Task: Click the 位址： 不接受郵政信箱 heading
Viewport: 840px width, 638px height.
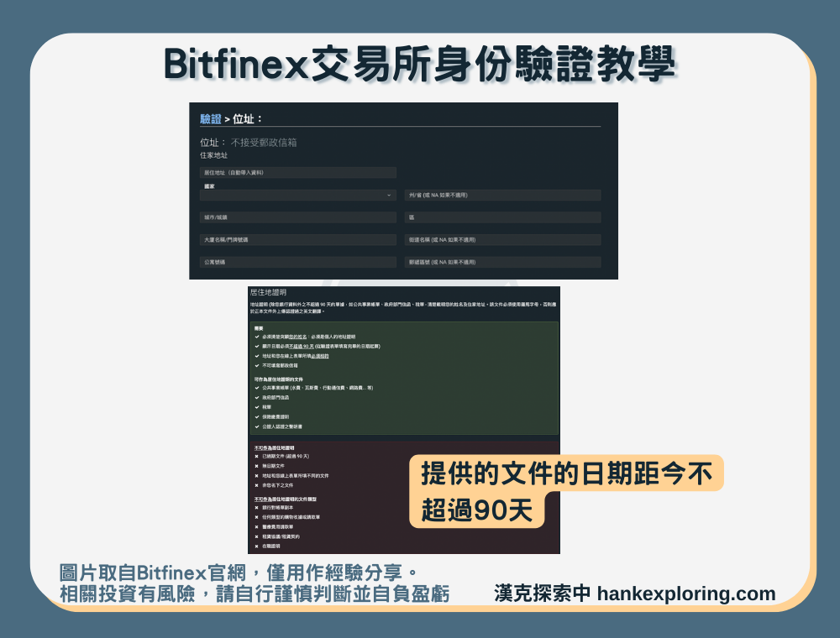Action: coord(248,143)
